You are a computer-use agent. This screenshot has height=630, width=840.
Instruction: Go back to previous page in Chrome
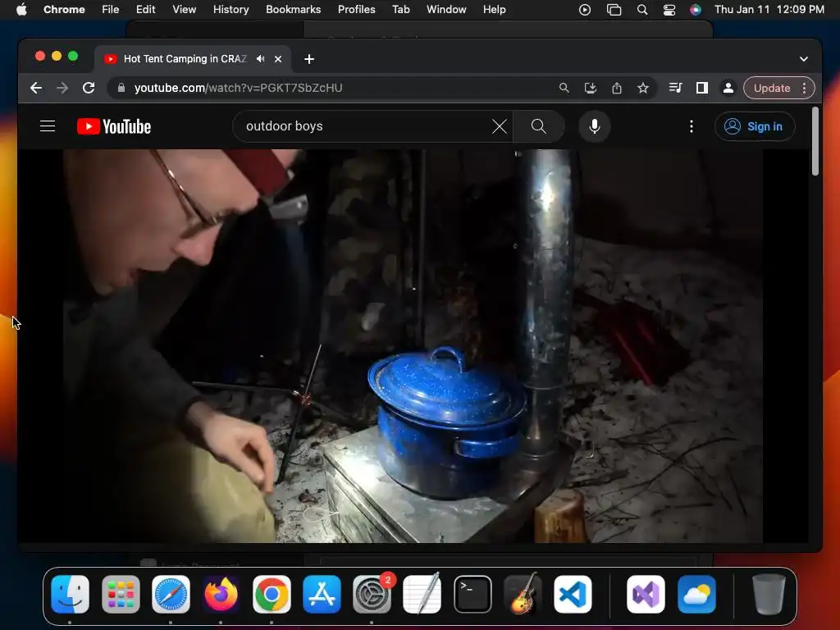pos(36,88)
